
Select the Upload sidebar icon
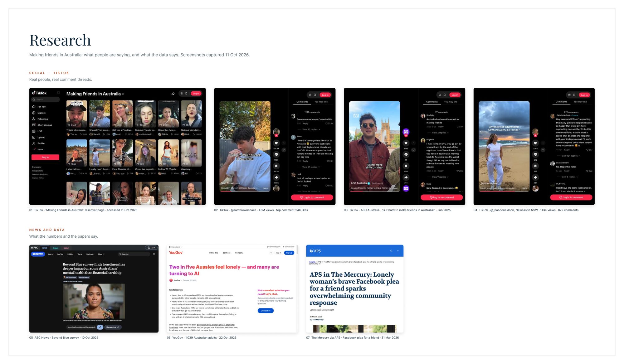tap(34, 137)
